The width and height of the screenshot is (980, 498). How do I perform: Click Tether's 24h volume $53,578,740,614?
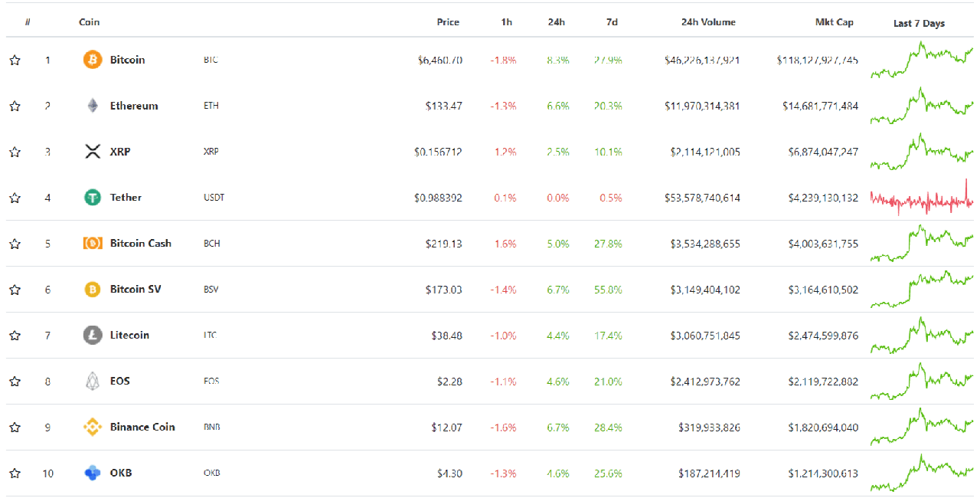click(x=702, y=198)
